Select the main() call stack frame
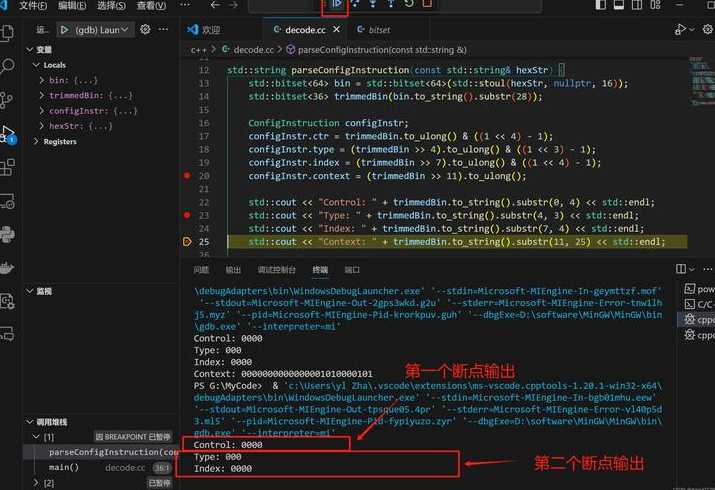The height and width of the screenshot is (490, 715). tap(100, 467)
